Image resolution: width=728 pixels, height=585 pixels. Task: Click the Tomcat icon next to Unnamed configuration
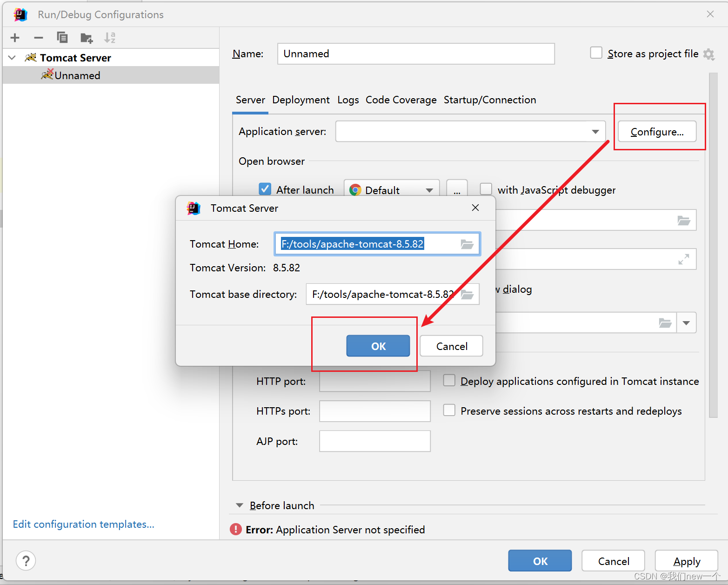[47, 74]
